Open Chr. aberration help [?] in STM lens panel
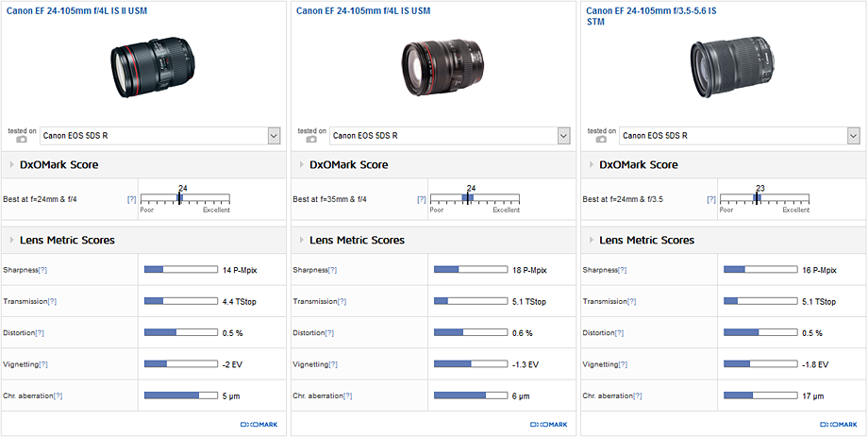 (639, 396)
